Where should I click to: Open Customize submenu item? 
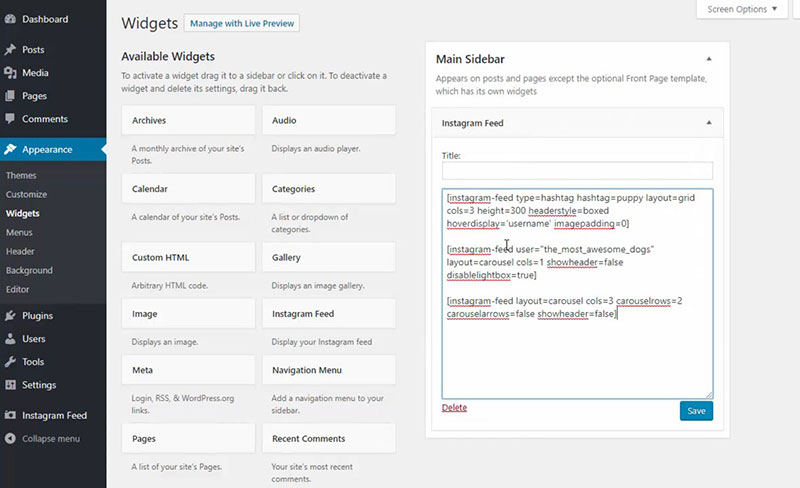pyautogui.click(x=26, y=194)
